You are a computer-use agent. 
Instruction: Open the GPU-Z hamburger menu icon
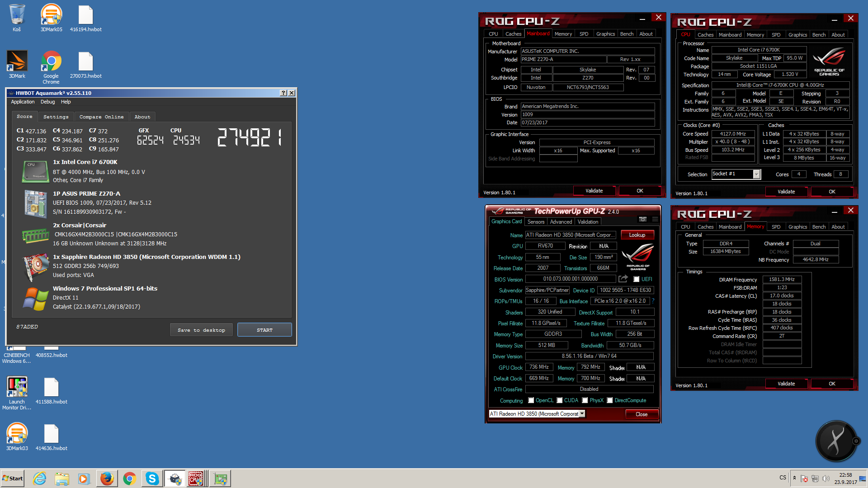(x=655, y=219)
